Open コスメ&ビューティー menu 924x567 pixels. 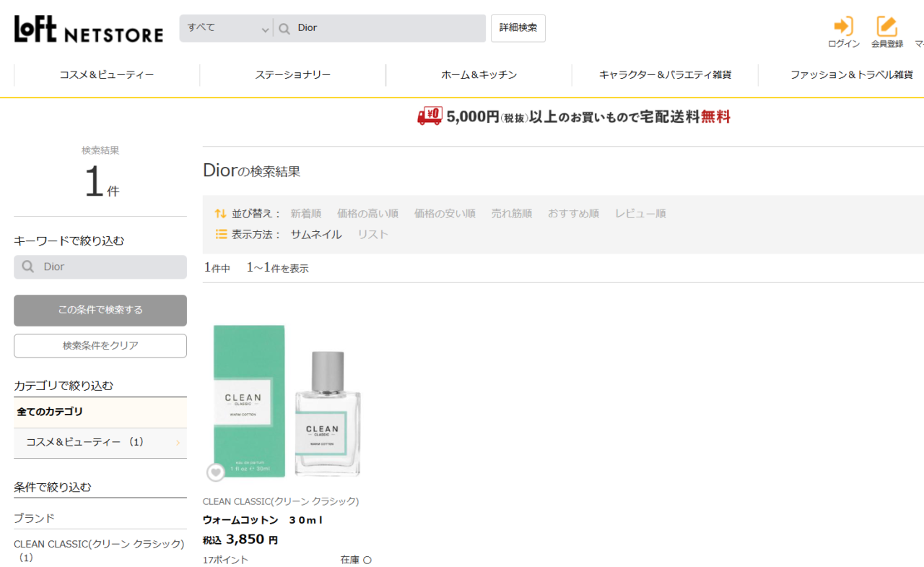(107, 74)
